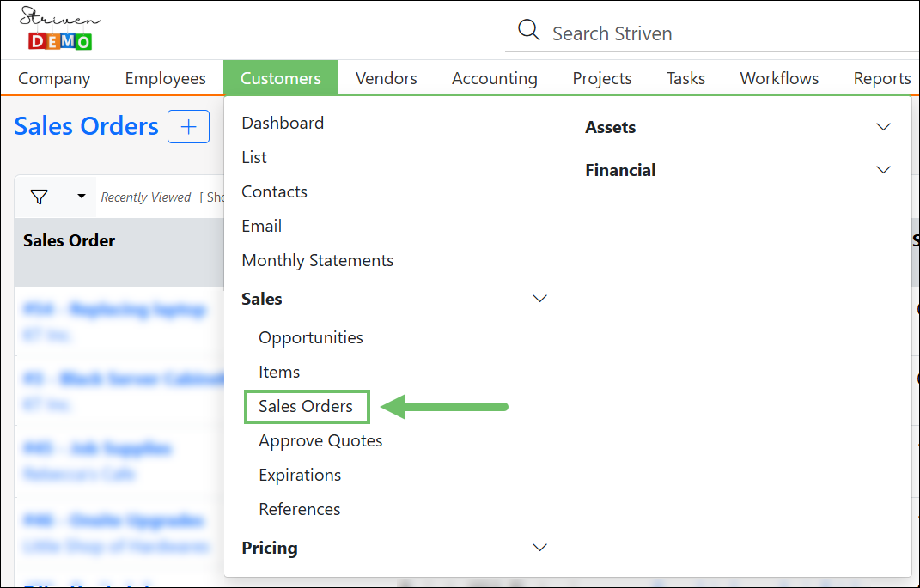This screenshot has width=920, height=588.
Task: Select Sales Orders menu entry
Action: pos(307,406)
